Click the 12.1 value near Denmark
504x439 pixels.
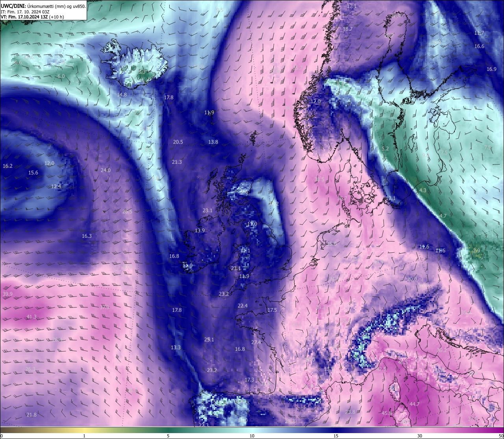(391, 198)
